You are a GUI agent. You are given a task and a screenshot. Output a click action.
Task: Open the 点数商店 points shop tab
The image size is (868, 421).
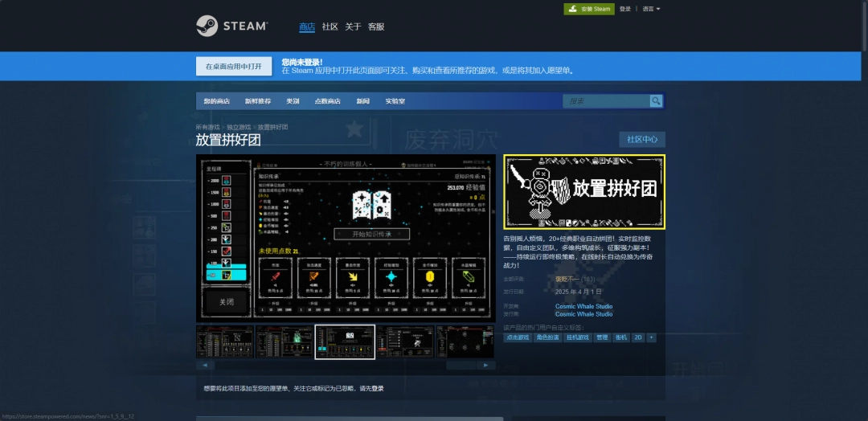click(327, 101)
